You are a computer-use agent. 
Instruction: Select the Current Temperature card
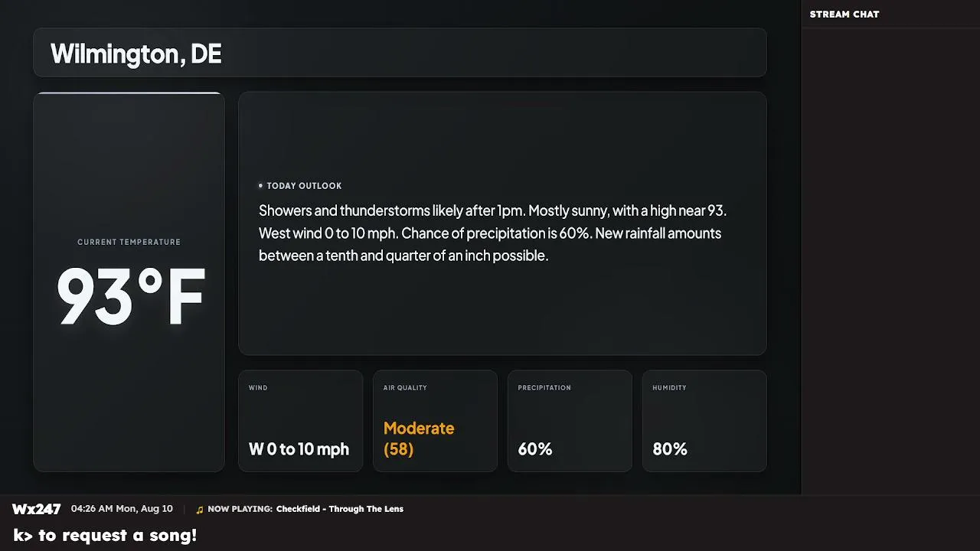[129, 282]
